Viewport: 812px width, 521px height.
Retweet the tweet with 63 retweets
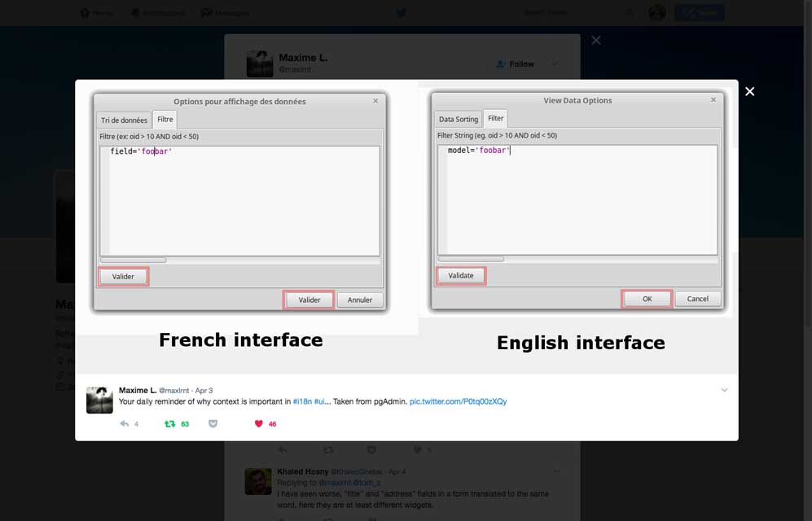(170, 424)
